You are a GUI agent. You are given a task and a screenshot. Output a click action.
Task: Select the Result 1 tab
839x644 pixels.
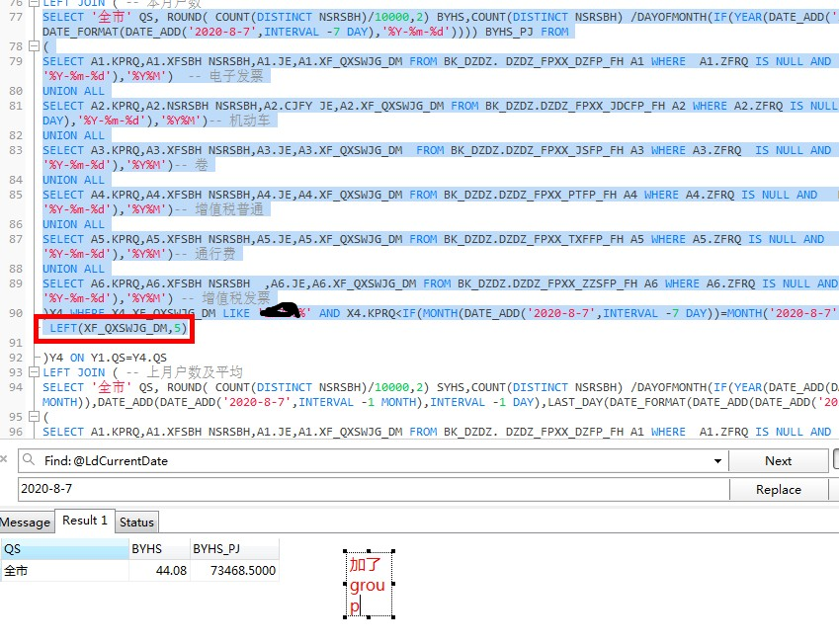tap(85, 521)
